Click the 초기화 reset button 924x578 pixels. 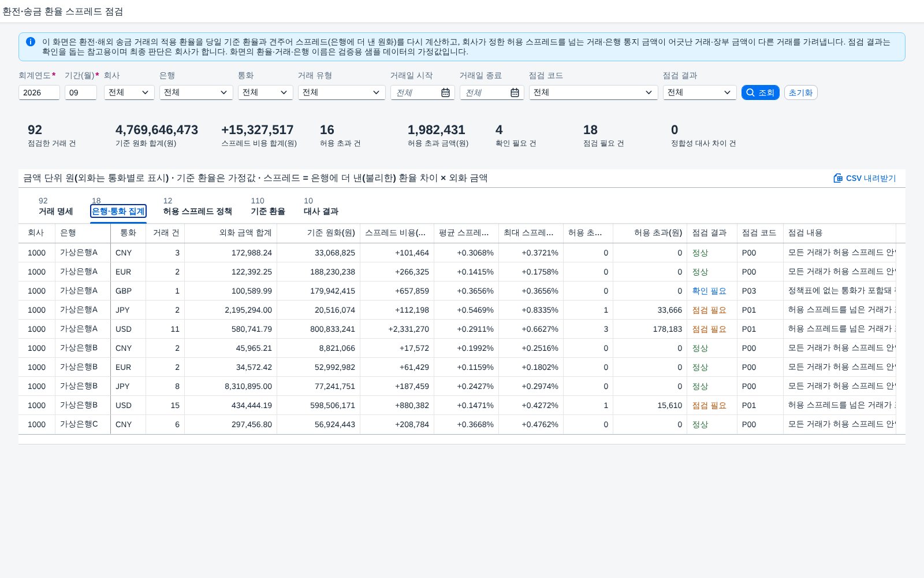click(x=800, y=92)
